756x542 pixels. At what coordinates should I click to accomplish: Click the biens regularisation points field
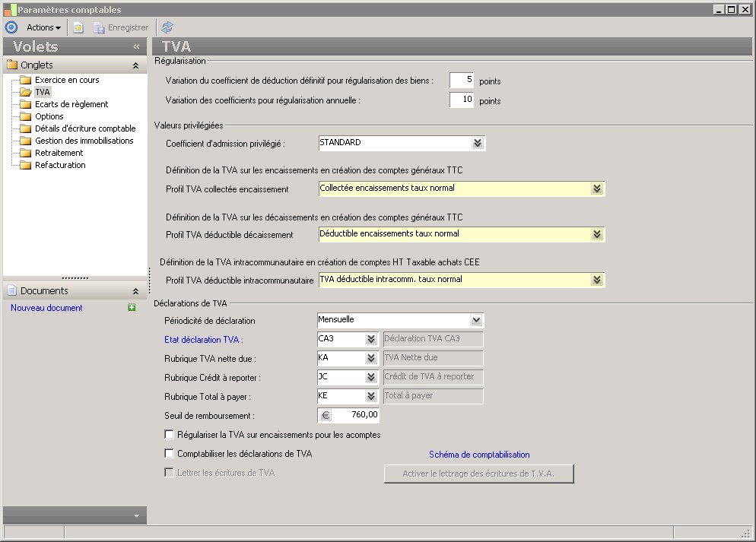click(x=462, y=80)
